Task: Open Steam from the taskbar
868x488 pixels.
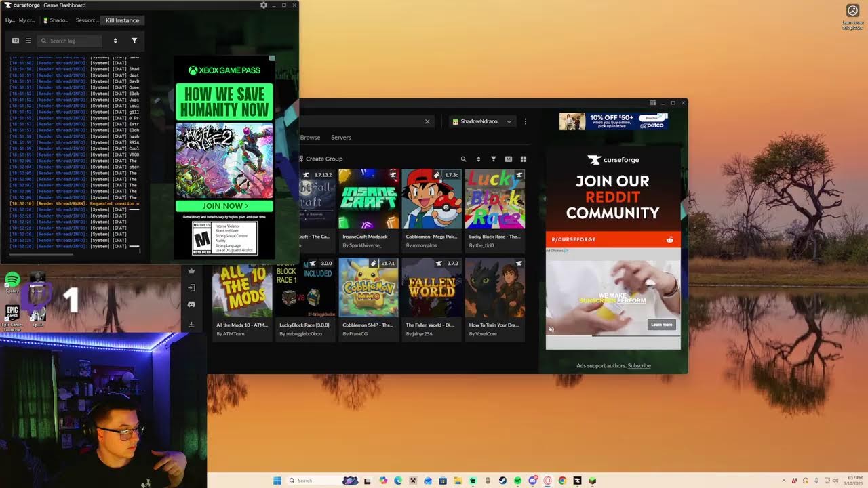Action: coord(503,481)
